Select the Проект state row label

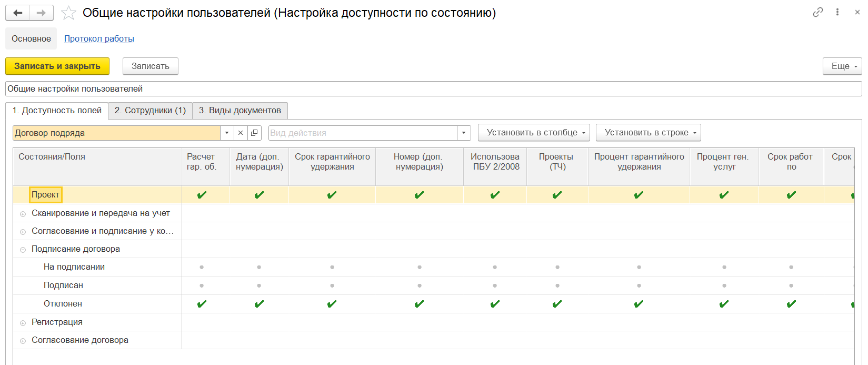(x=45, y=195)
